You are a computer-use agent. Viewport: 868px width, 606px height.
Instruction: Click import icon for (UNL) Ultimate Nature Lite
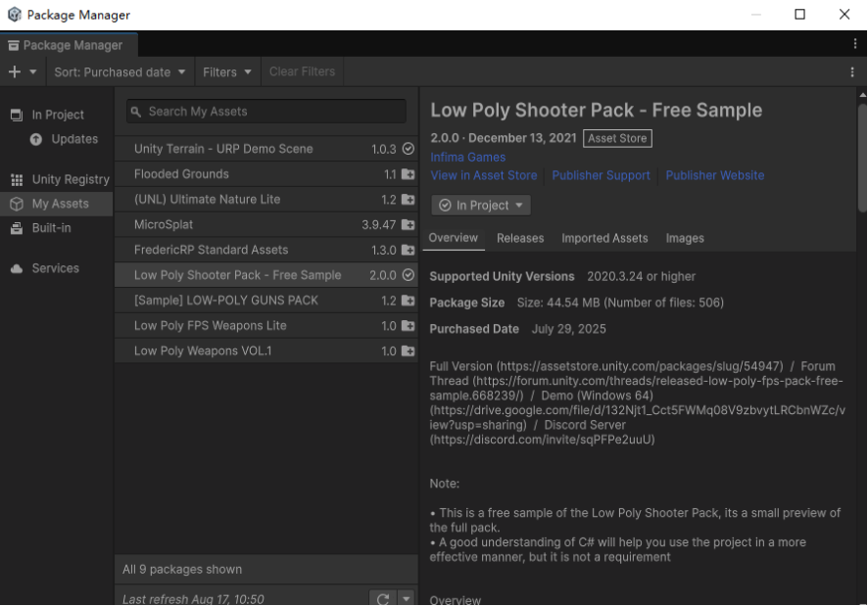[408, 200]
